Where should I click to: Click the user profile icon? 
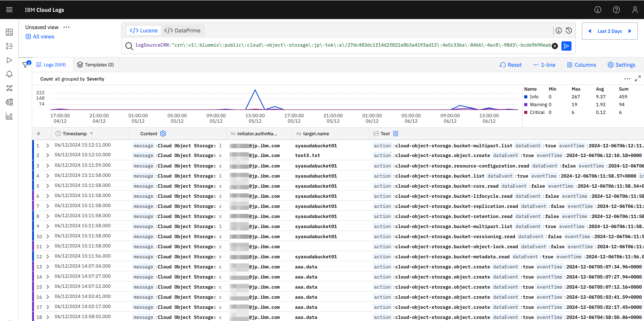tap(635, 10)
